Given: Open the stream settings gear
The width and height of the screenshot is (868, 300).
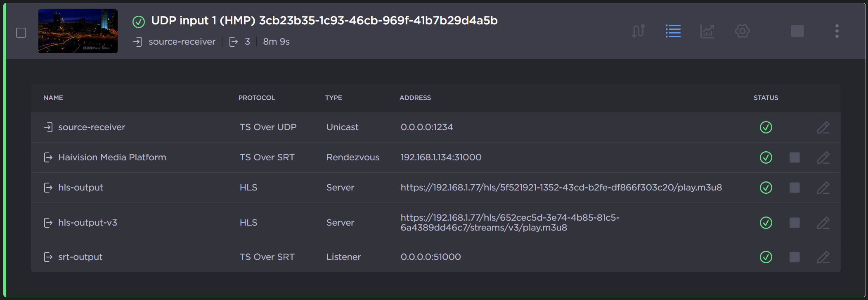Looking at the screenshot, I should (x=742, y=31).
